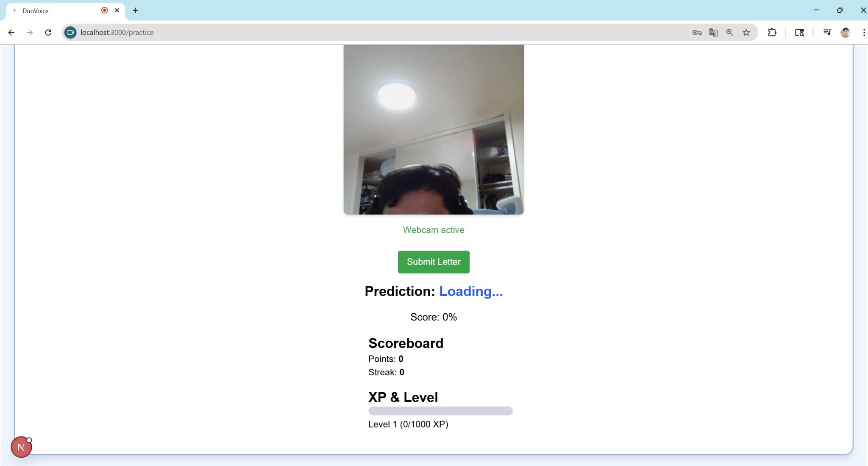Click the red N dev tools badge
Screen dimensions: 868x466
(x=21, y=447)
